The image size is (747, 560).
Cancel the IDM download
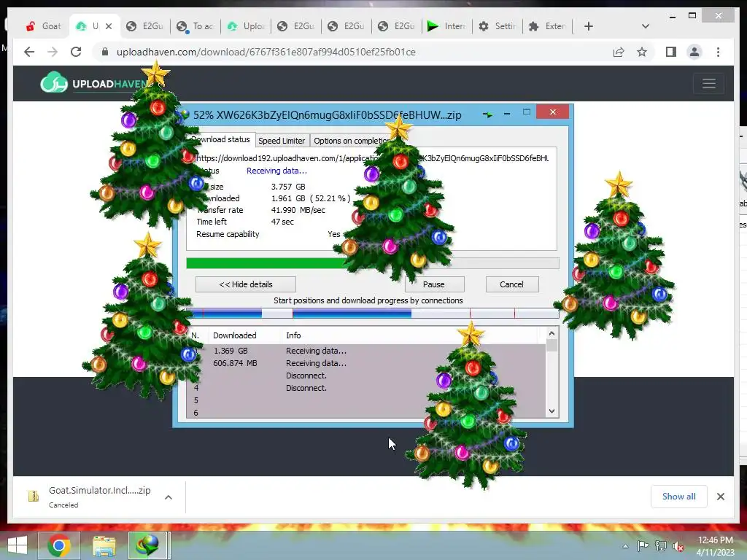pos(511,284)
